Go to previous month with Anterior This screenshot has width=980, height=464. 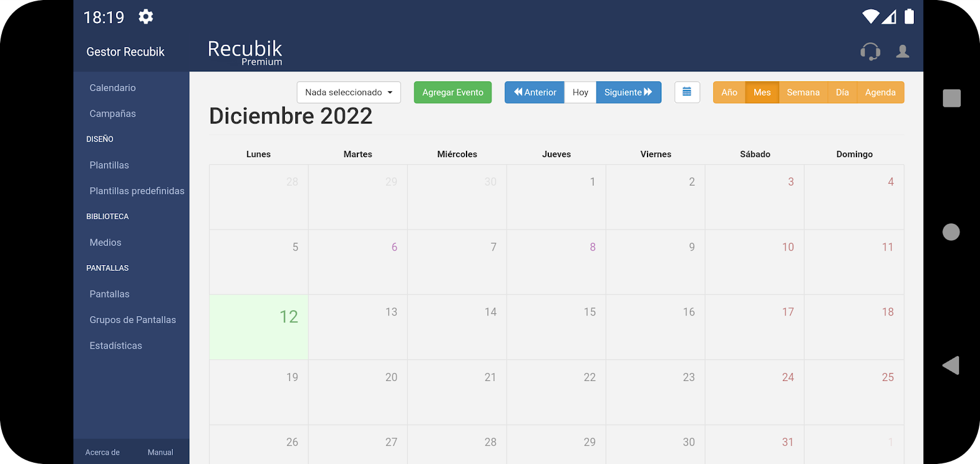coord(534,92)
